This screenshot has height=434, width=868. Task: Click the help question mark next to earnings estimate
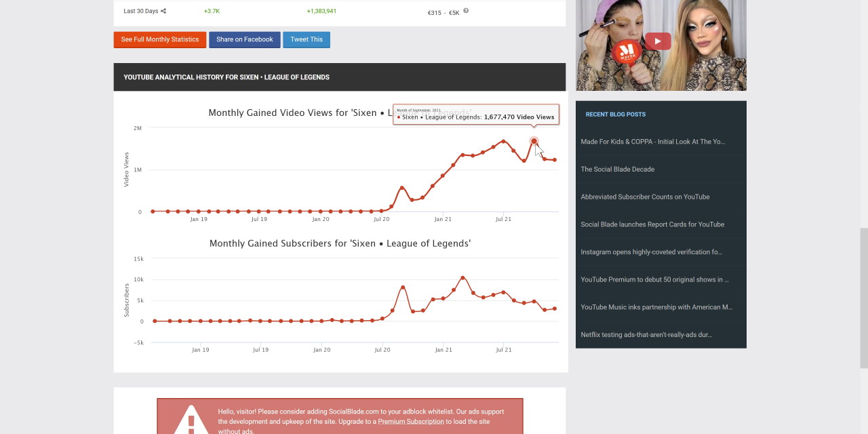click(466, 11)
